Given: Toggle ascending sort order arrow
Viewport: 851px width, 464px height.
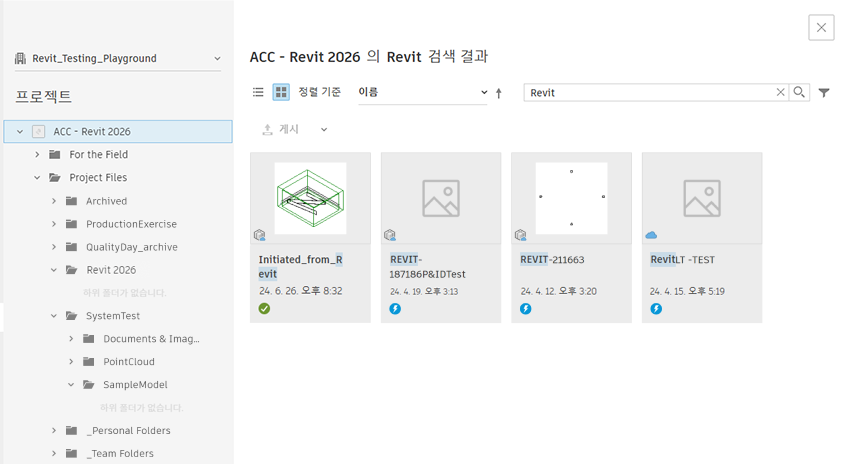Looking at the screenshot, I should click(499, 93).
